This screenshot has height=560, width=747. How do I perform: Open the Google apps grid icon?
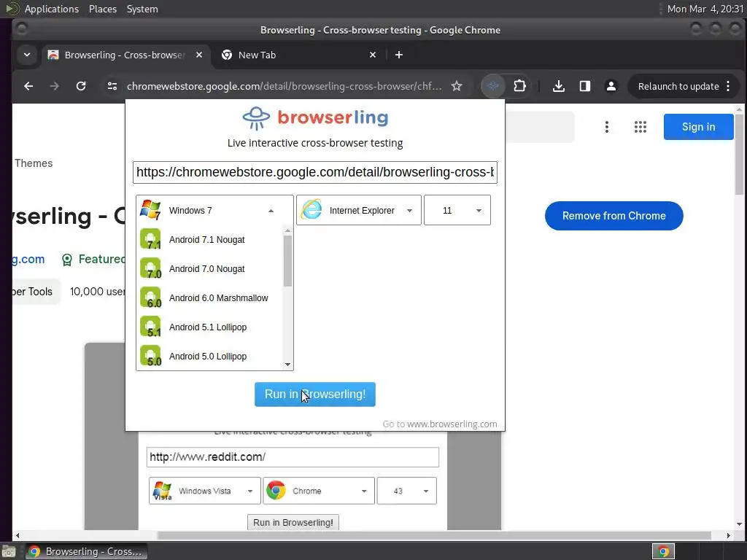point(640,127)
